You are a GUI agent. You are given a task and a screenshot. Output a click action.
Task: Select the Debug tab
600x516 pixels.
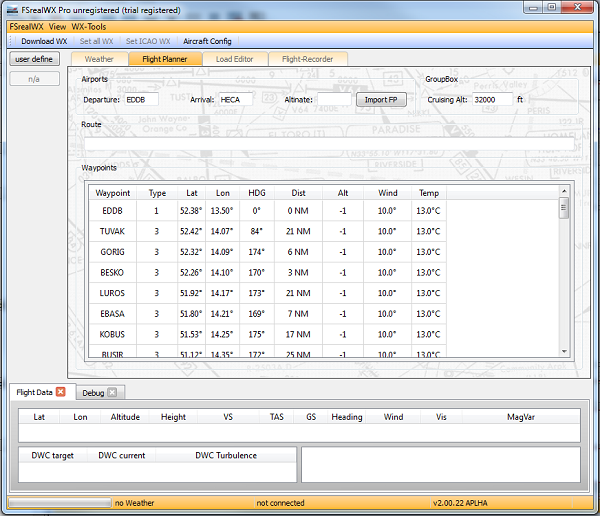click(x=93, y=393)
